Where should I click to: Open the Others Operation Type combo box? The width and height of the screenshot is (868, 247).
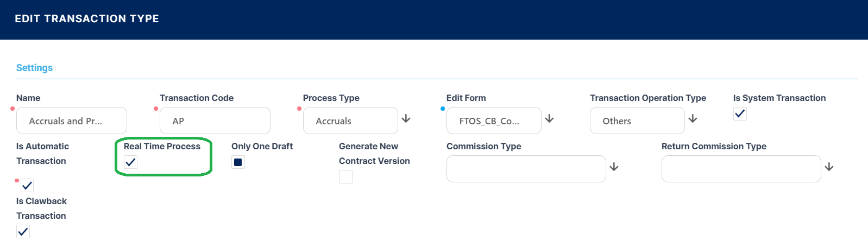(x=637, y=121)
